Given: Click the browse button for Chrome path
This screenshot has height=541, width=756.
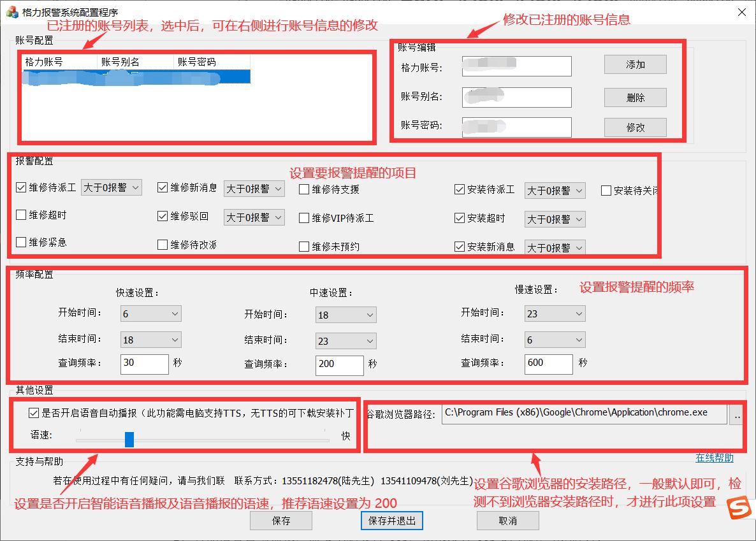Looking at the screenshot, I should [737, 414].
